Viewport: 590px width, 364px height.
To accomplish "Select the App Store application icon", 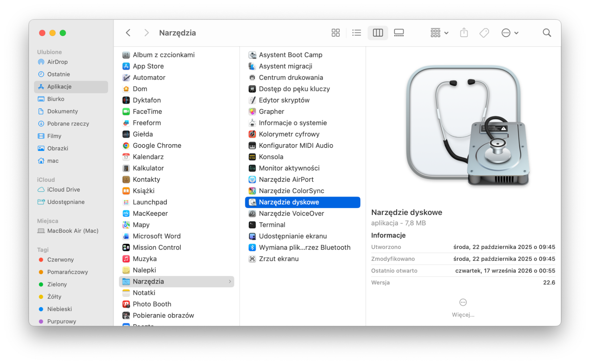I will tap(126, 66).
